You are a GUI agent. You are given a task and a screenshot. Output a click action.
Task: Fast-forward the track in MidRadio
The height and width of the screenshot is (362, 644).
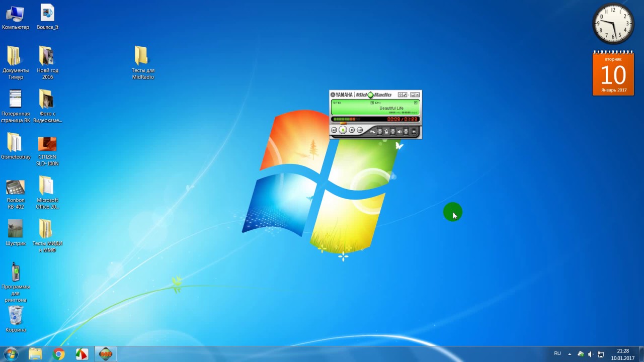(360, 130)
